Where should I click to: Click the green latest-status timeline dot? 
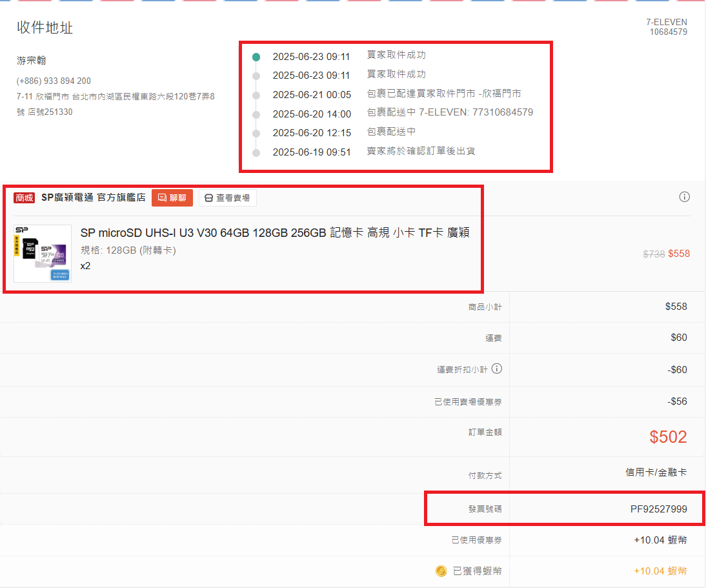(x=256, y=57)
